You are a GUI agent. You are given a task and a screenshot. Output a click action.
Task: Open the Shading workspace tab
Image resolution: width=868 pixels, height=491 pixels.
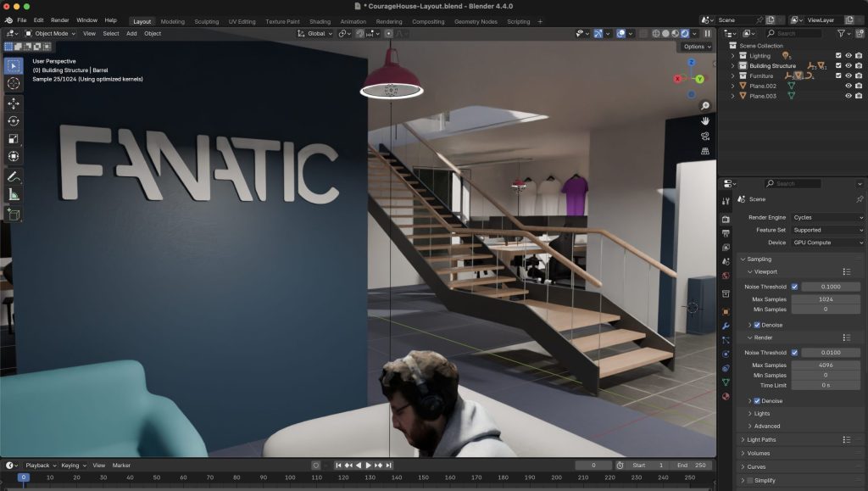coord(320,21)
